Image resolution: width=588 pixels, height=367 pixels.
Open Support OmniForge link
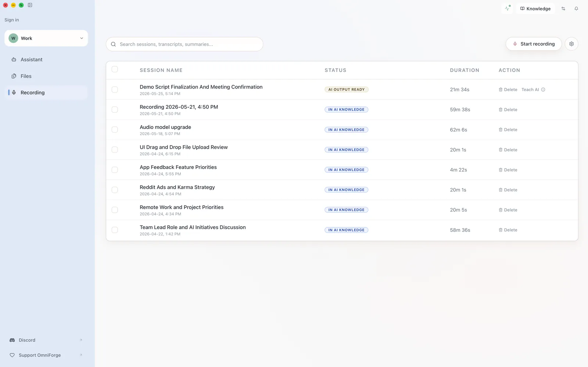coord(46,355)
